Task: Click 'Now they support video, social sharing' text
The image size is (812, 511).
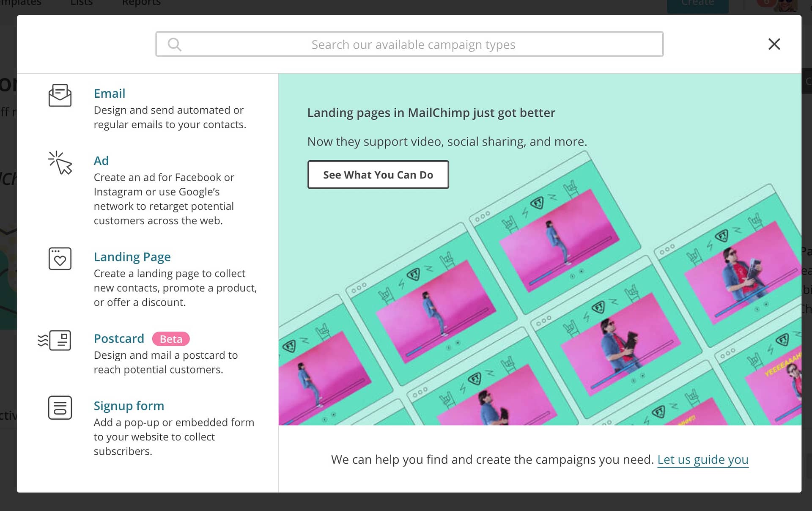Action: coord(447,142)
